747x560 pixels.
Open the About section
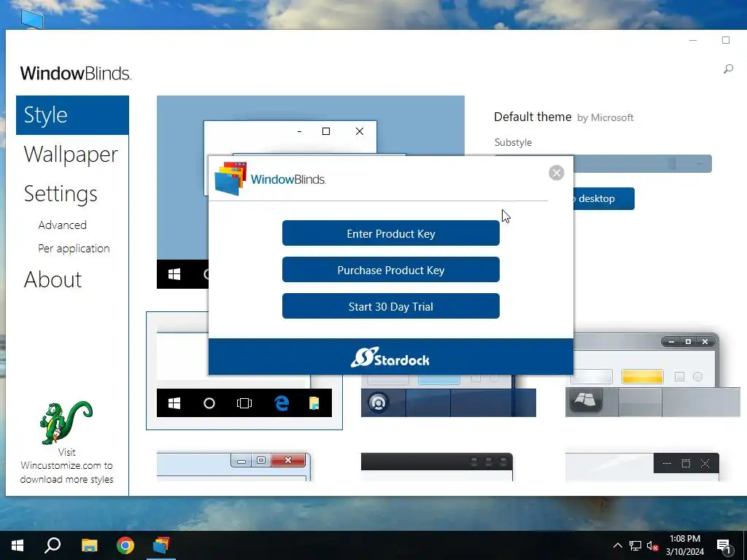coord(53,279)
